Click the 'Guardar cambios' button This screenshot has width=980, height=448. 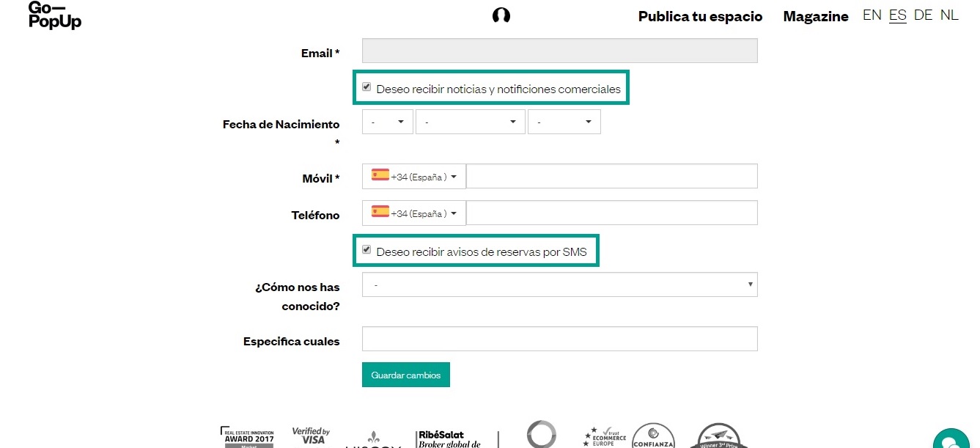406,375
